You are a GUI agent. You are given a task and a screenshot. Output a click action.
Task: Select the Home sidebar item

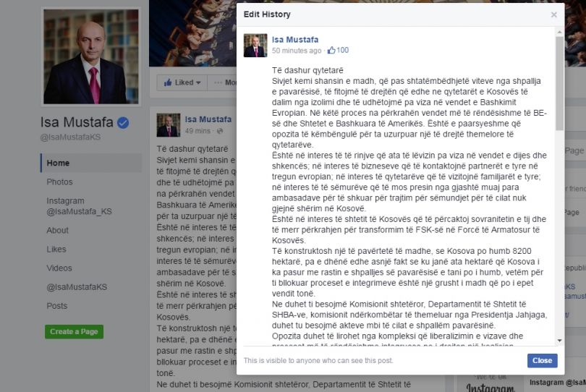click(x=91, y=163)
